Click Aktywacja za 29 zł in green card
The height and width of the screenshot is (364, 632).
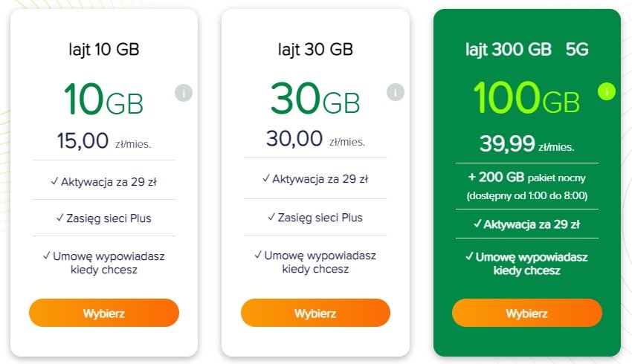[x=527, y=224]
